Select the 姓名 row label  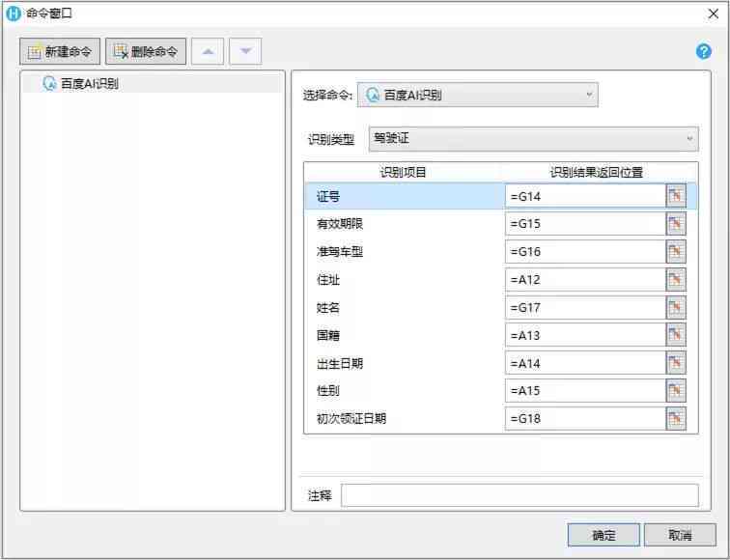click(x=328, y=308)
